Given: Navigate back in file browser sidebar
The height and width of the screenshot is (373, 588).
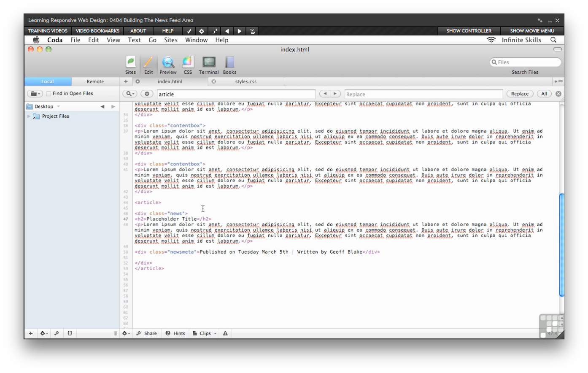Looking at the screenshot, I should (102, 106).
